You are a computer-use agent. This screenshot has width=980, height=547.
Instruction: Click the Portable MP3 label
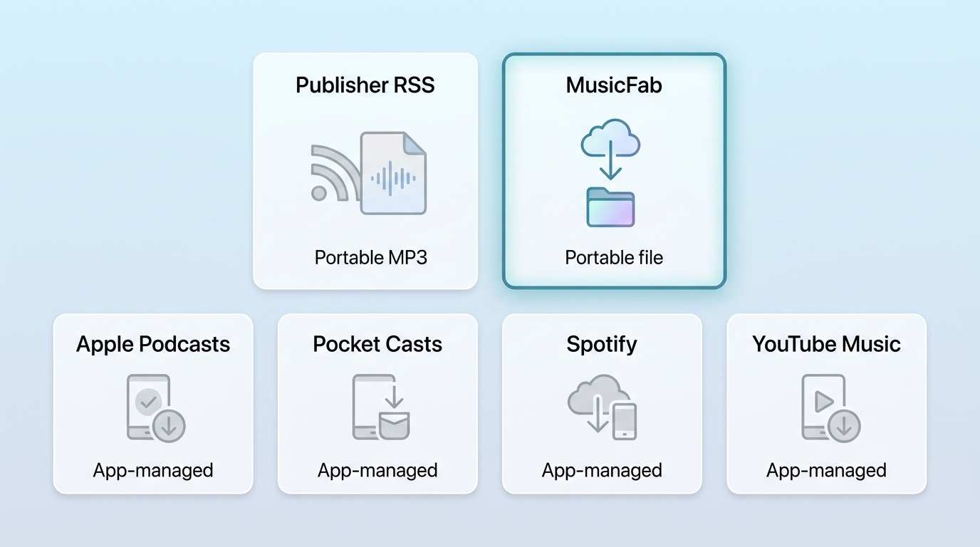pos(371,257)
